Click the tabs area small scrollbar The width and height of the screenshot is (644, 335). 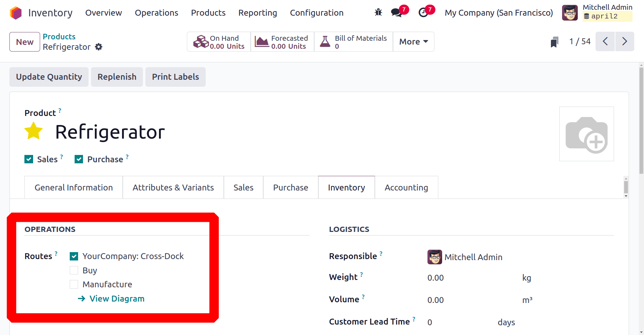(626, 187)
